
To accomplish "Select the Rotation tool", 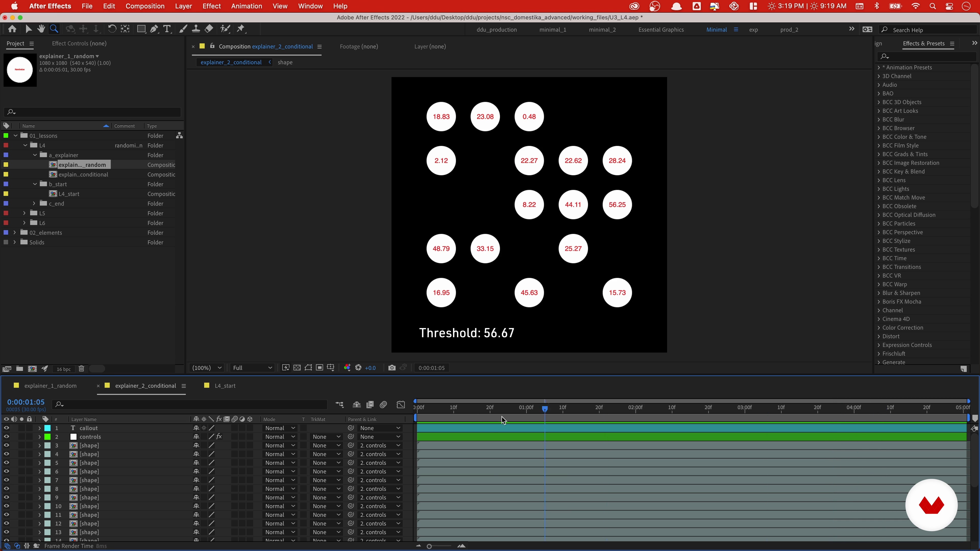I will click(x=112, y=29).
